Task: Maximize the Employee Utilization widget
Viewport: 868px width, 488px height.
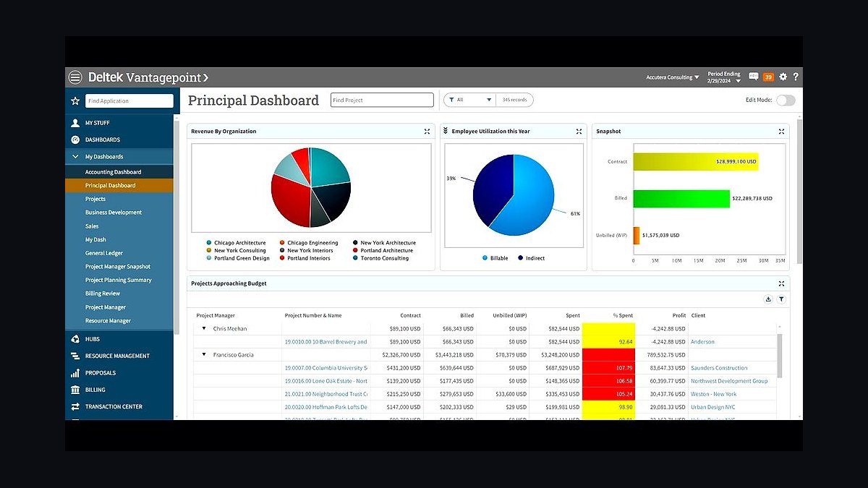Action: pyautogui.click(x=579, y=132)
